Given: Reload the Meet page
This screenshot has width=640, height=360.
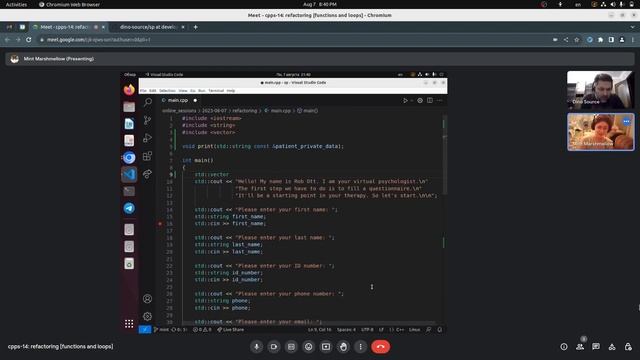Looking at the screenshot, I should (x=29, y=40).
